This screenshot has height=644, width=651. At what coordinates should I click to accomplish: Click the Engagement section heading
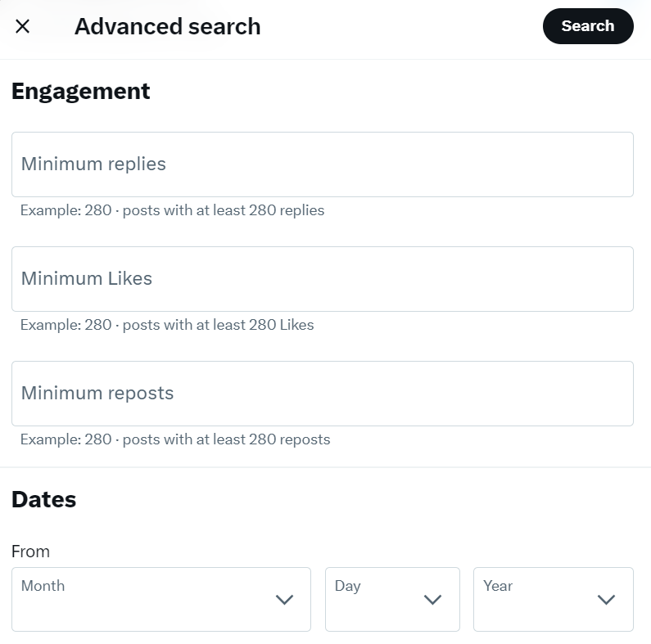81,91
